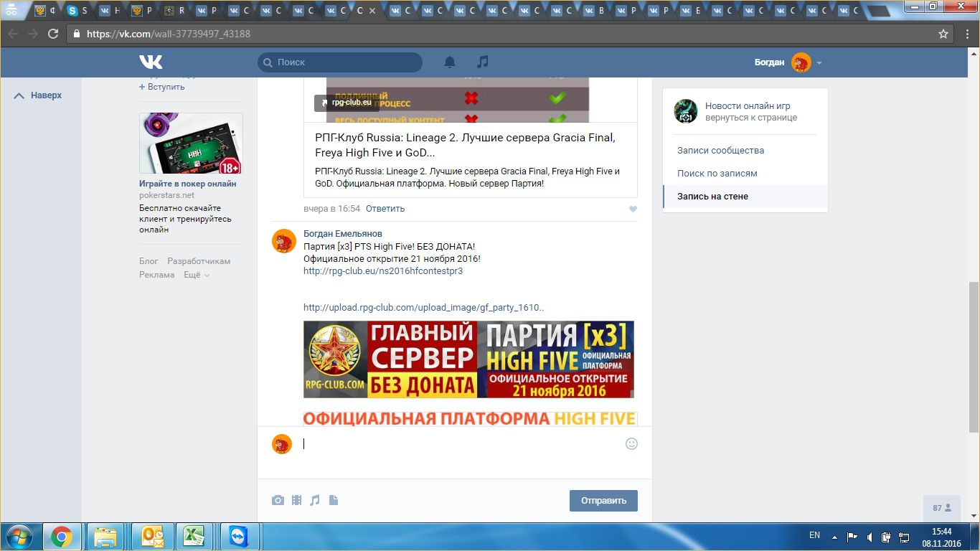This screenshot has height=551, width=980.
Task: Focus the Поиск search field
Action: coord(340,62)
